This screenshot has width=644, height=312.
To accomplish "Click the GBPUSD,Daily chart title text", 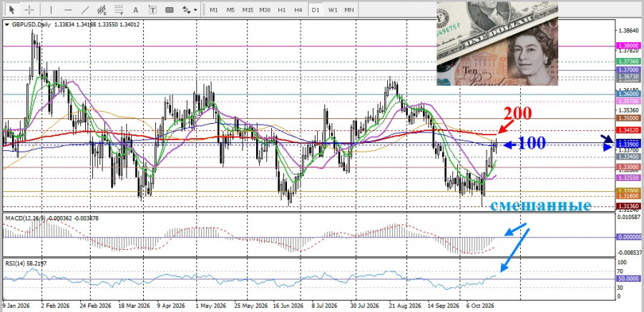I will coord(31,24).
